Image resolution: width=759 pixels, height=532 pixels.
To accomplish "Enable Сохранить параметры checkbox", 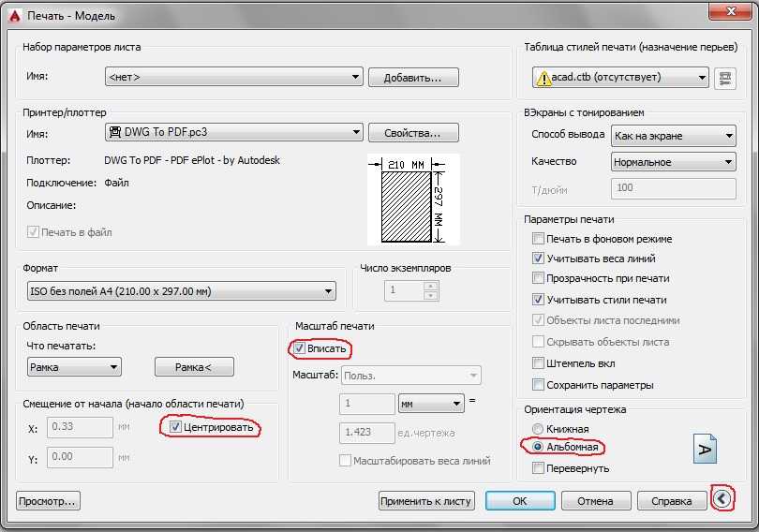I will coord(538,385).
